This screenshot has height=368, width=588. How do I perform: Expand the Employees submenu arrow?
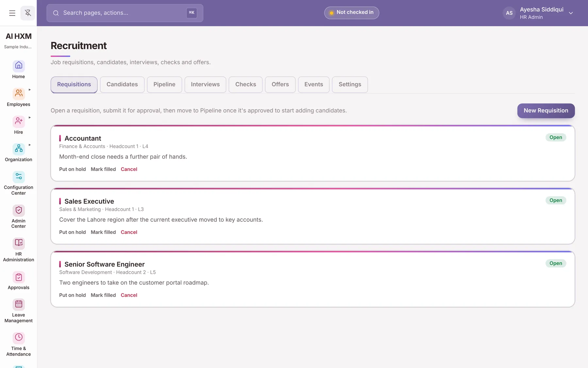(x=30, y=90)
